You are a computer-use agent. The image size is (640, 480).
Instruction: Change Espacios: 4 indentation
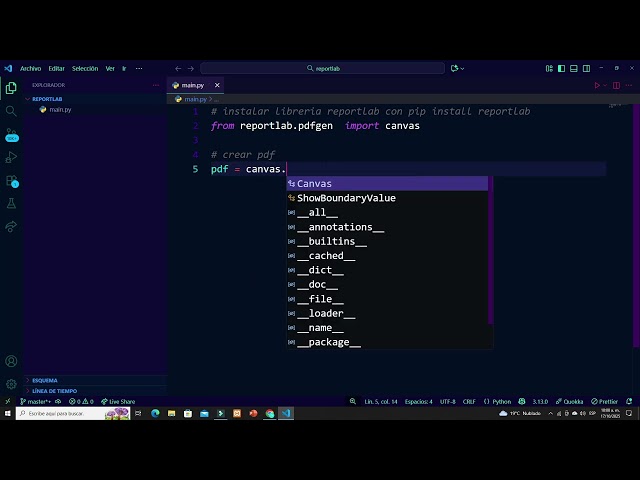tap(418, 402)
